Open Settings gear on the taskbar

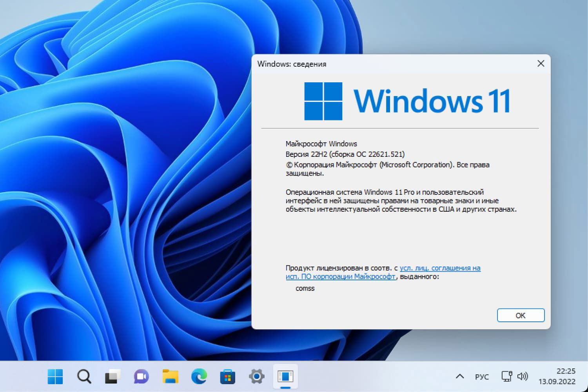257,377
